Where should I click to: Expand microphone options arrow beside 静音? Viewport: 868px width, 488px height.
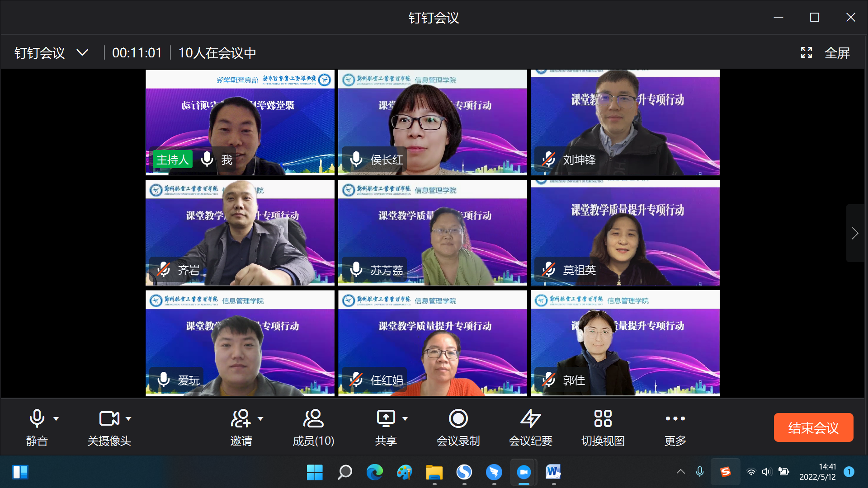[x=56, y=419]
